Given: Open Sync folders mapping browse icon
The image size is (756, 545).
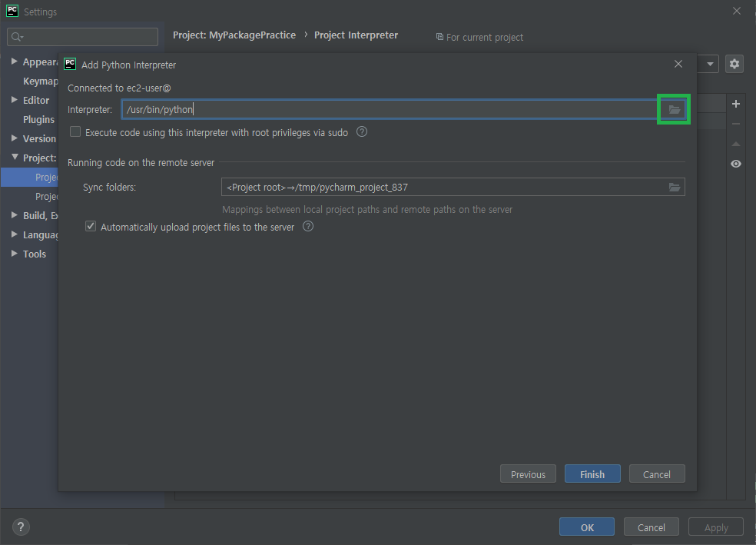Looking at the screenshot, I should coord(674,187).
